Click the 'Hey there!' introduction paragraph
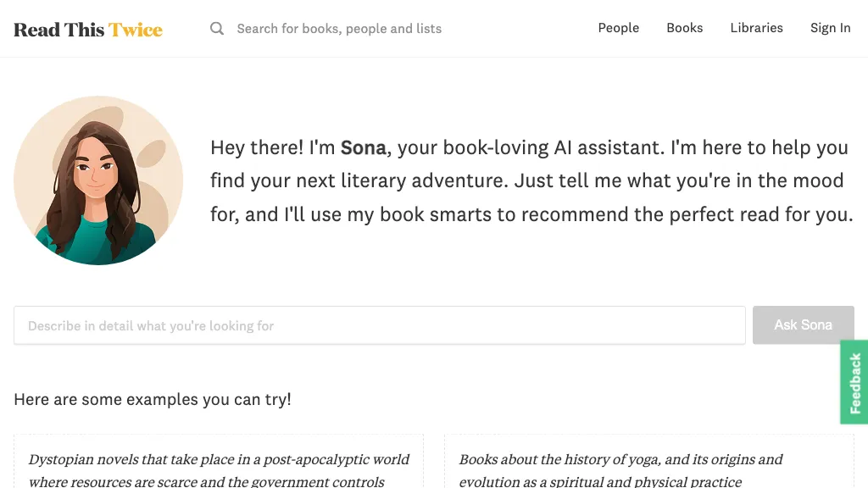Image resolution: width=868 pixels, height=488 pixels. (x=531, y=180)
